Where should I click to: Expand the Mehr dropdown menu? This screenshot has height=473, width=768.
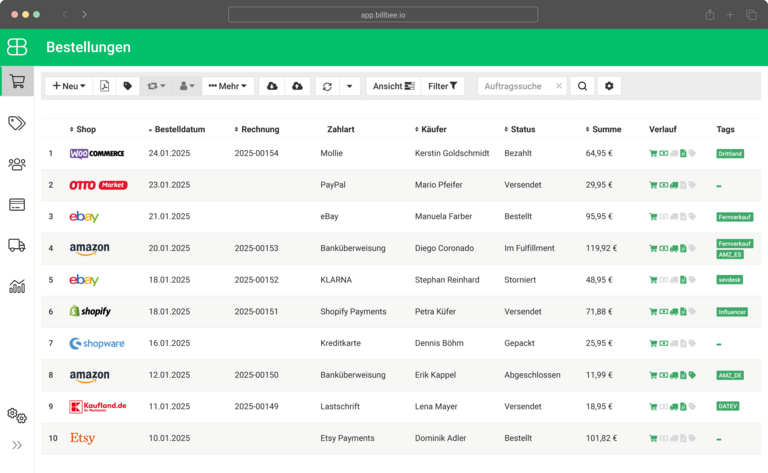coord(228,86)
